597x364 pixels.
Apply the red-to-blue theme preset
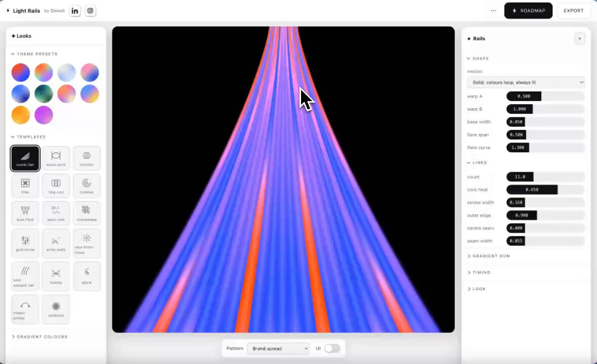[21, 73]
